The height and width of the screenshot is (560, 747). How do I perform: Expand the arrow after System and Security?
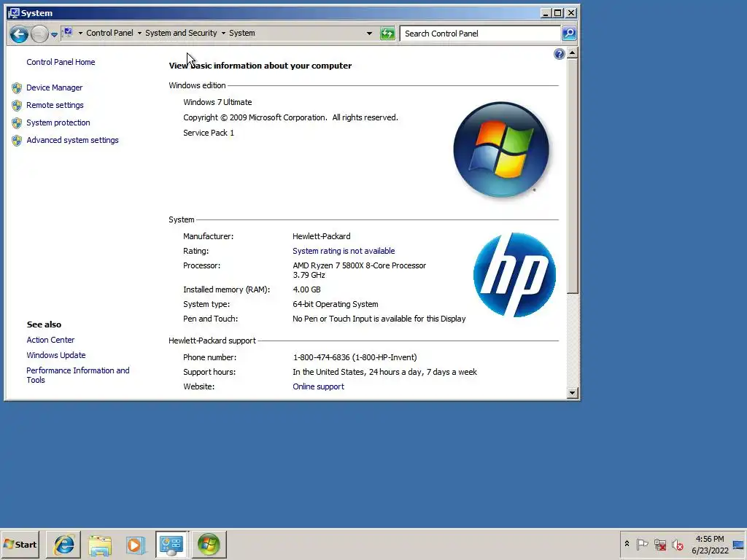click(223, 33)
